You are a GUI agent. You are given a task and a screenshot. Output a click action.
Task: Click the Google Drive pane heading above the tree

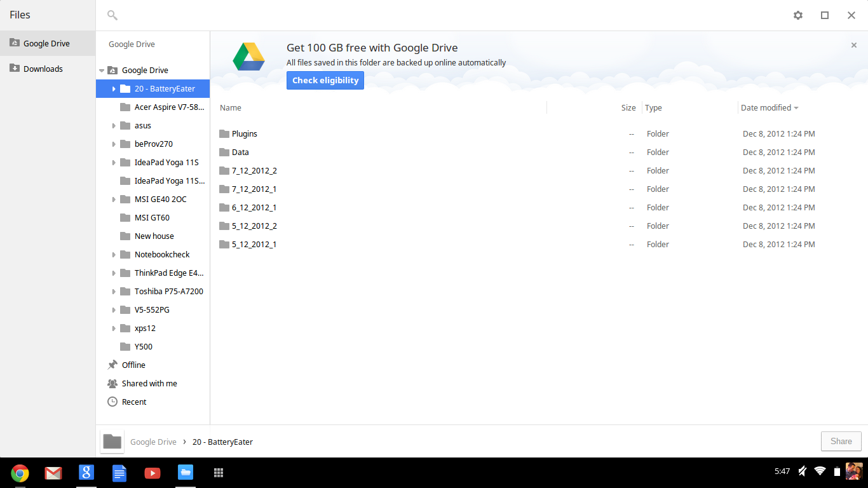point(132,44)
